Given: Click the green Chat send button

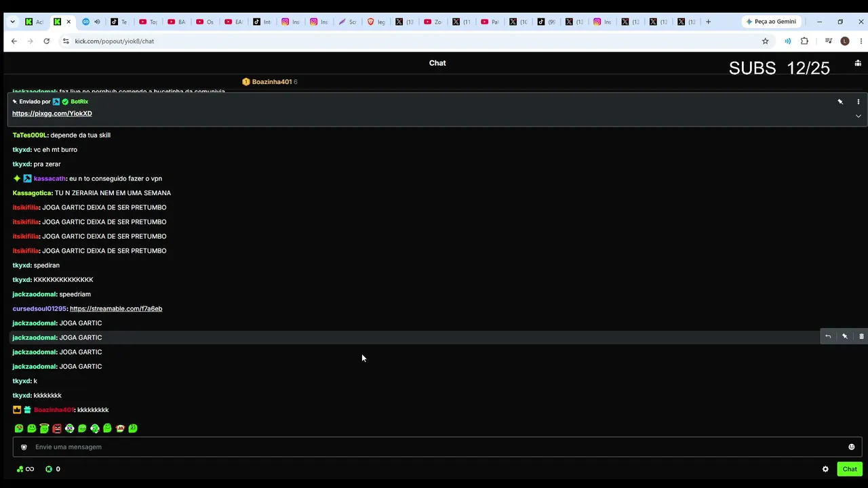Looking at the screenshot, I should (x=850, y=469).
